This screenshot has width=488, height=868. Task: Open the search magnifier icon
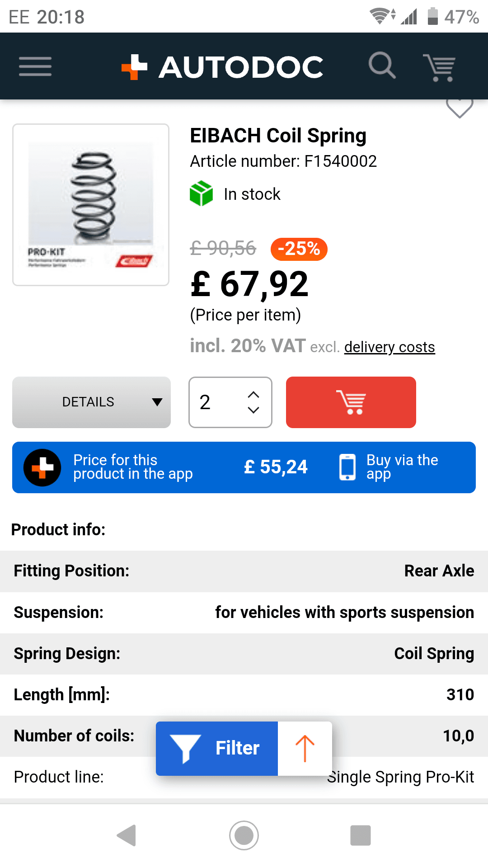pyautogui.click(x=382, y=66)
